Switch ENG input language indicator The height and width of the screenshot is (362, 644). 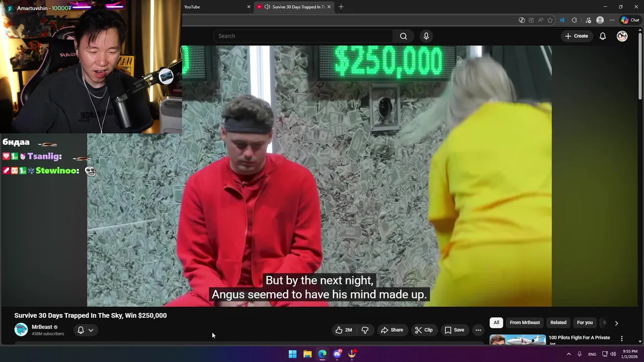[x=592, y=354]
